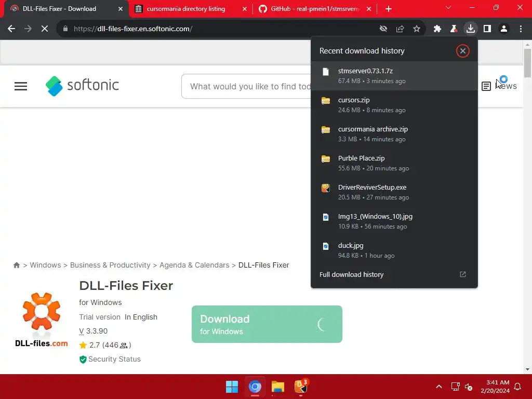This screenshot has height=399, width=532.
Task: Open the taskbar app with badge 3
Action: 301,387
